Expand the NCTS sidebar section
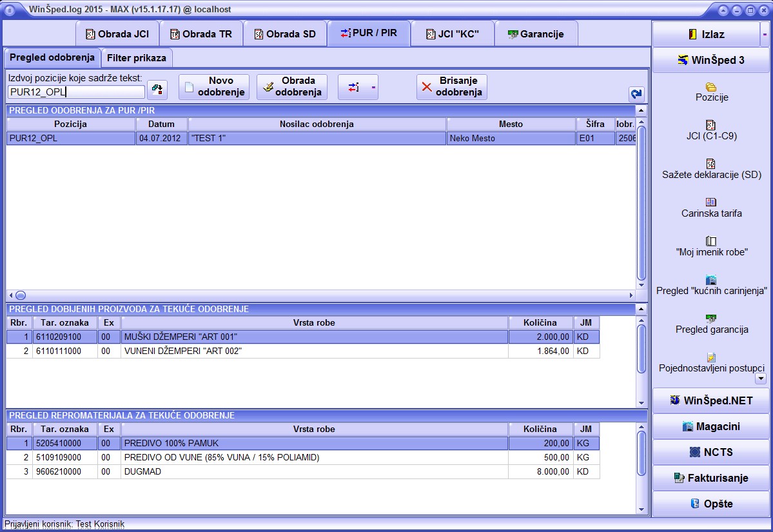This screenshot has height=532, width=773. [x=711, y=452]
